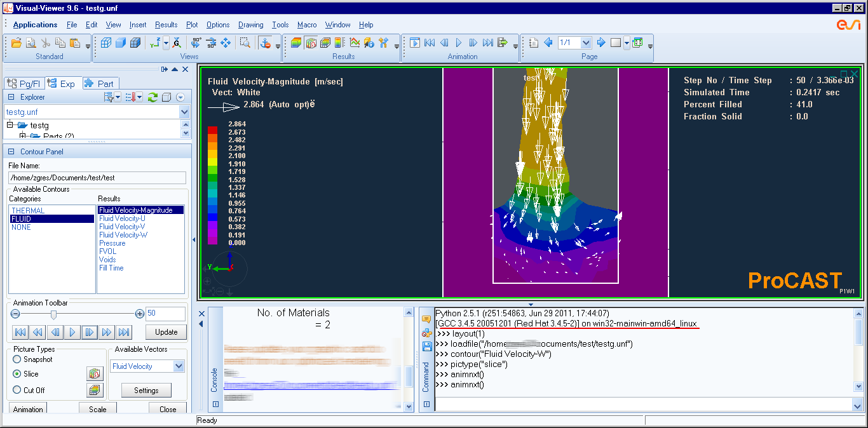The width and height of the screenshot is (868, 428).
Task: Click the File Name field in Contour Panel
Action: pos(97,178)
